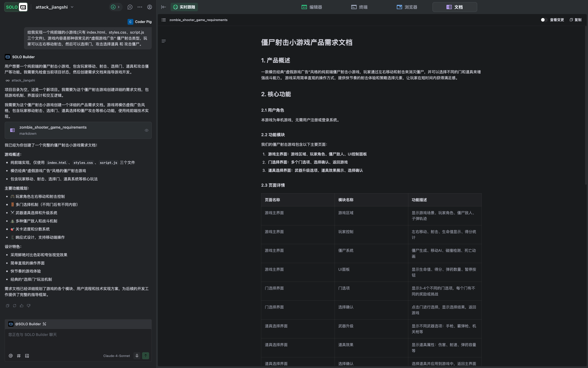Attach an image with the picture icon
Screen dimensions: 588x368
click(x=27, y=356)
